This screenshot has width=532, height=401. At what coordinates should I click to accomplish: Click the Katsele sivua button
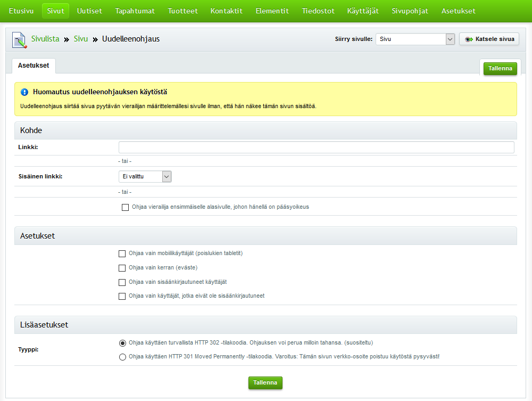489,39
